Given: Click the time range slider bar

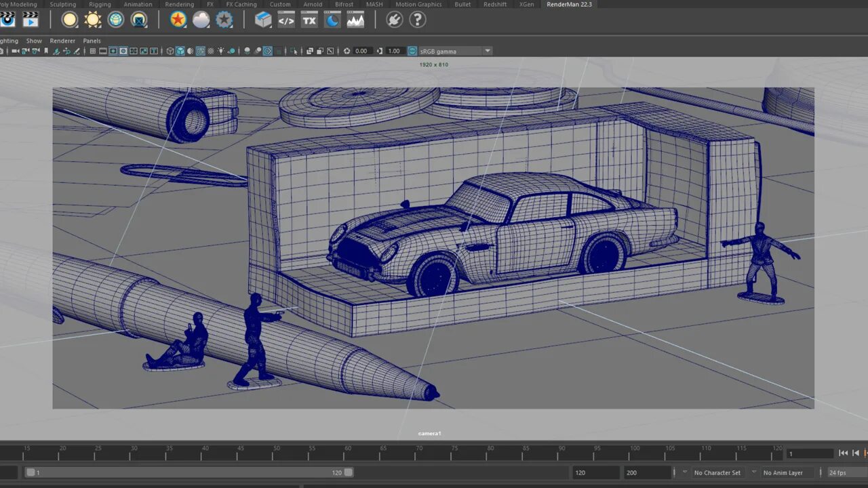Looking at the screenshot, I should [x=190, y=472].
